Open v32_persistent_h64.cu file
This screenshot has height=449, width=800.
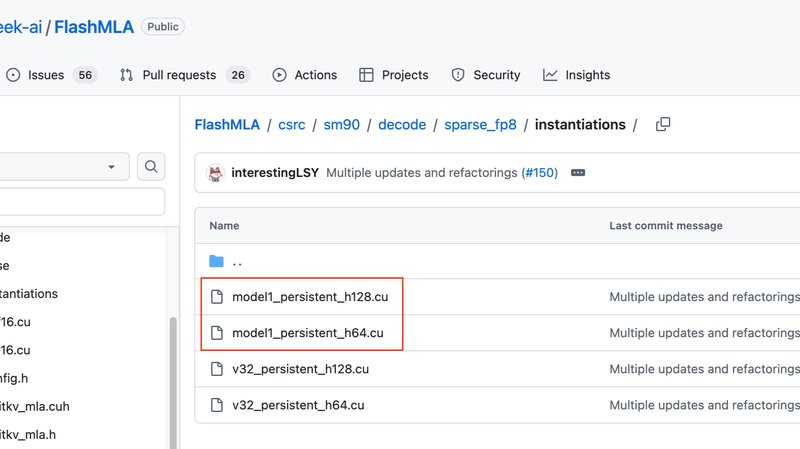coord(298,405)
